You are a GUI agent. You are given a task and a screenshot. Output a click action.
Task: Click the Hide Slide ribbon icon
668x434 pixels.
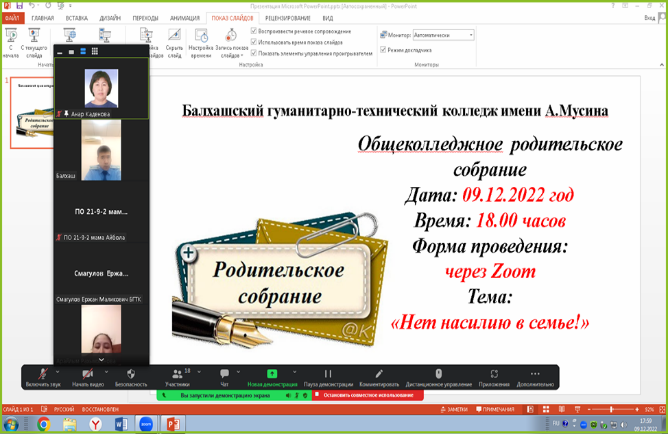[174, 36]
